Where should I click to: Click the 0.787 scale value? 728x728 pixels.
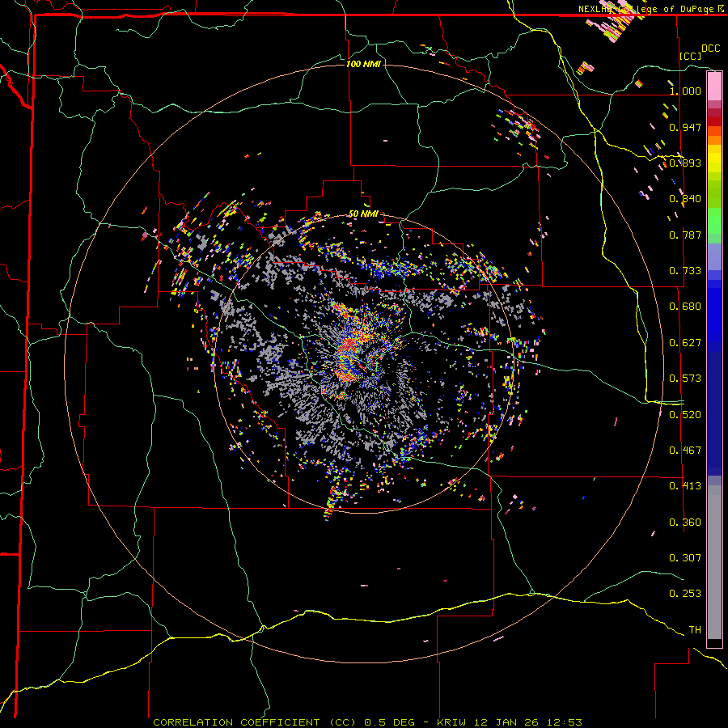[685, 235]
